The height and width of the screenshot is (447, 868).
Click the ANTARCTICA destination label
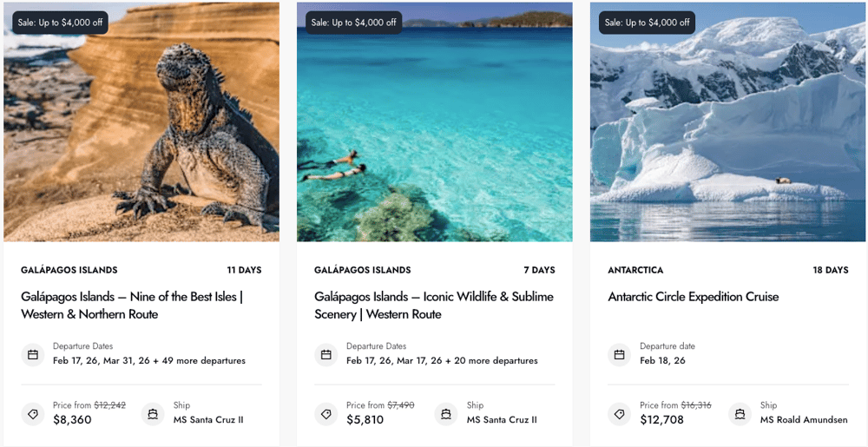pos(635,270)
